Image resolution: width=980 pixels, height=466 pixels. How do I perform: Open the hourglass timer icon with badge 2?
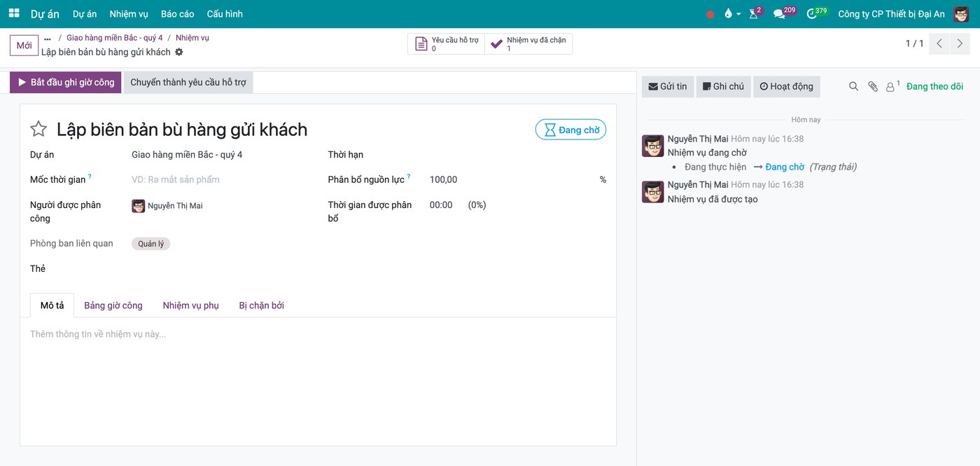(755, 13)
